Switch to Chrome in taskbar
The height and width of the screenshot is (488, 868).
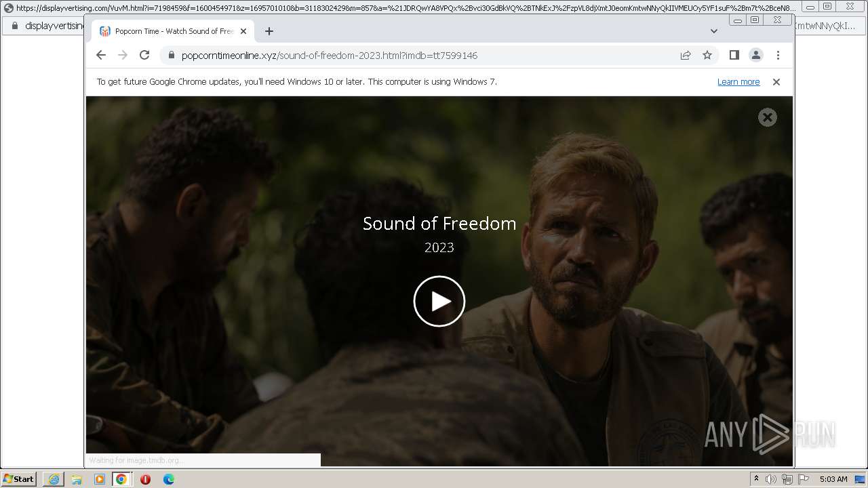[121, 479]
